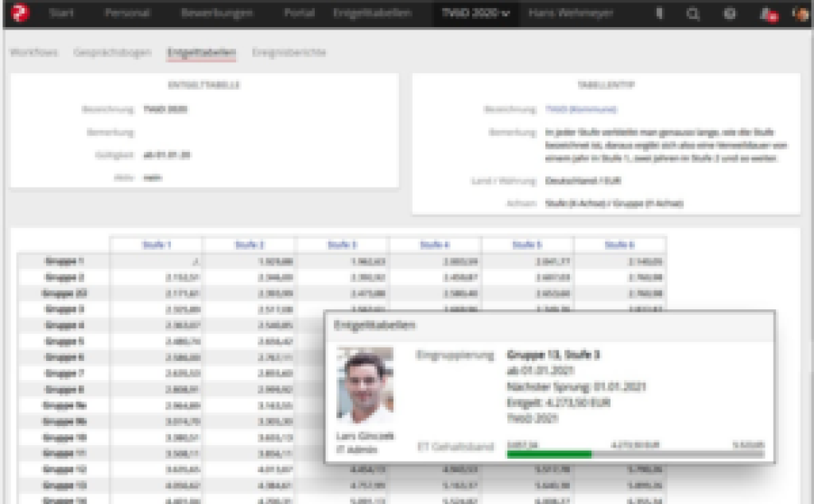Click the Stufe 1 column header link
814x504 pixels.
point(157,245)
